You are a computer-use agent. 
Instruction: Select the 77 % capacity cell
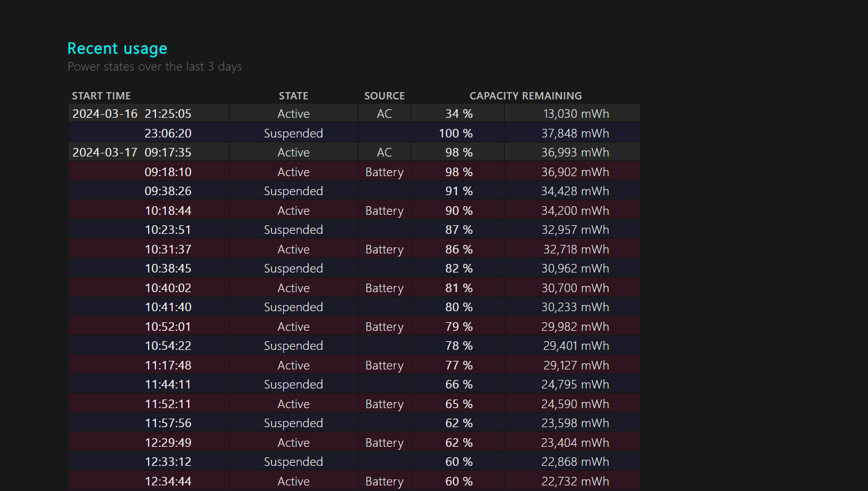(459, 365)
